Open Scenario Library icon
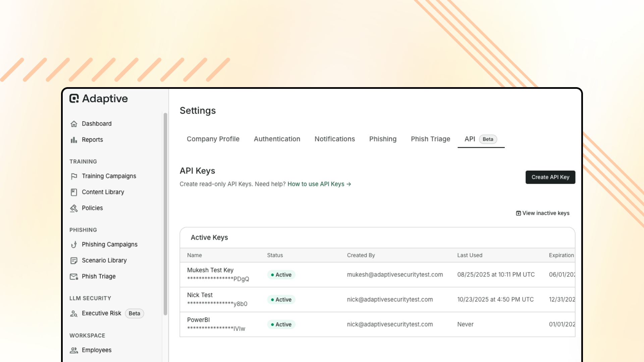 click(x=74, y=260)
